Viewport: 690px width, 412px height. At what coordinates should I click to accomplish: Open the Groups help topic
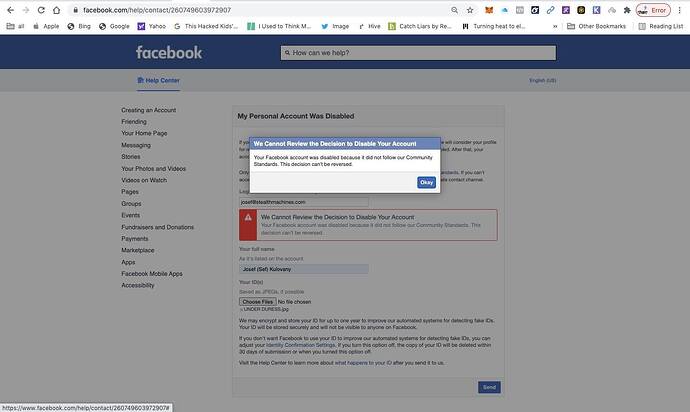(131, 204)
